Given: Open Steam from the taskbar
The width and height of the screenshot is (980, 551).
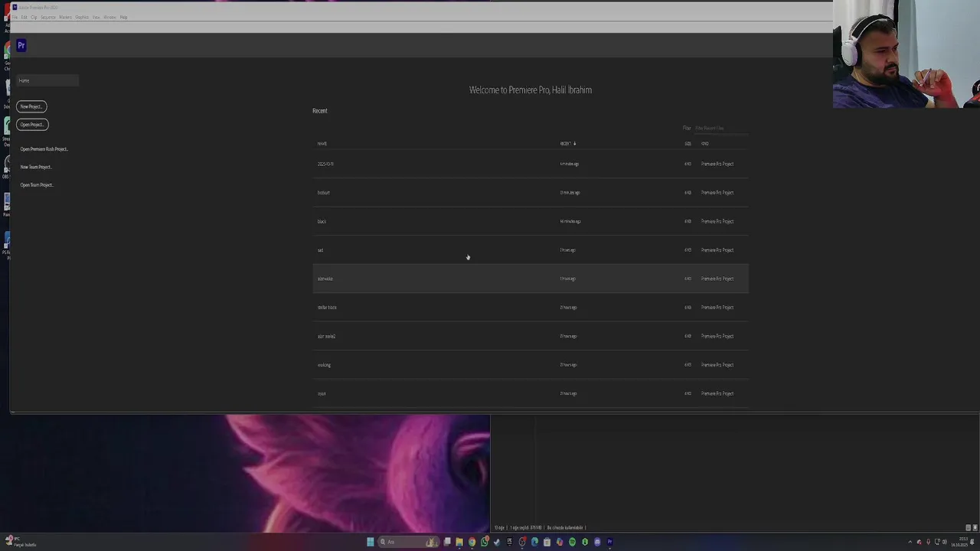Looking at the screenshot, I should pyautogui.click(x=497, y=542).
